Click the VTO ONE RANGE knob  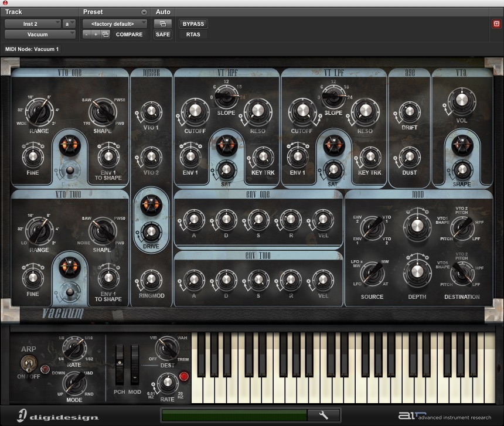[39, 111]
